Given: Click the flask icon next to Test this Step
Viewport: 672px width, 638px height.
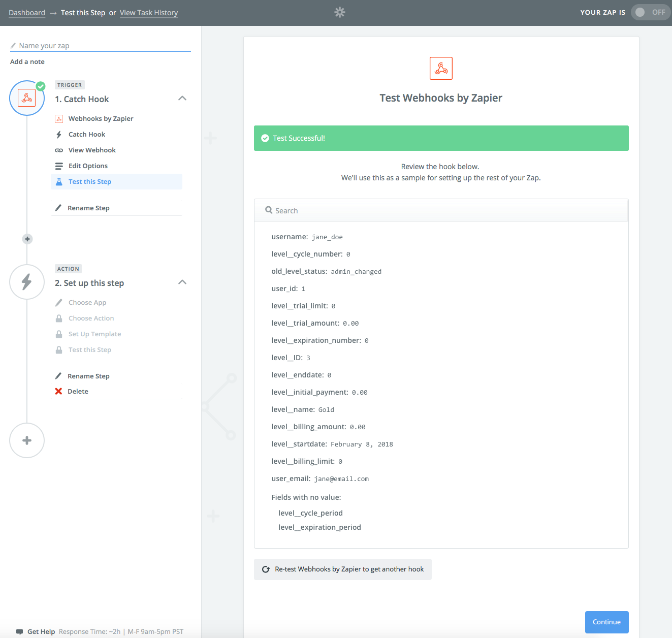Looking at the screenshot, I should click(59, 182).
